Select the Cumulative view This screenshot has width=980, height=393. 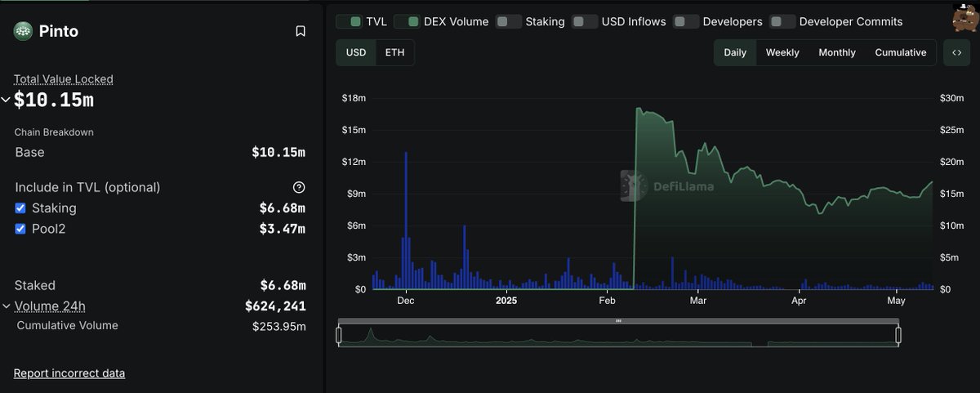[x=901, y=52]
